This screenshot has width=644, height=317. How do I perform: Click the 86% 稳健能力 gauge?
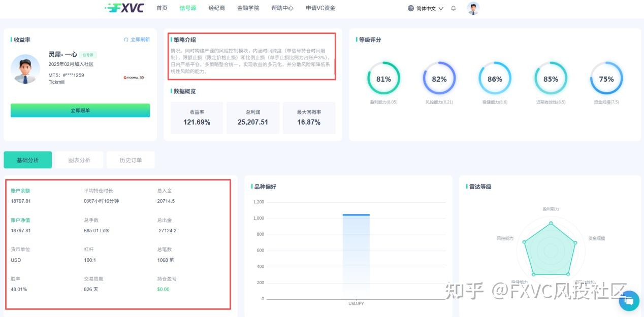tap(495, 79)
